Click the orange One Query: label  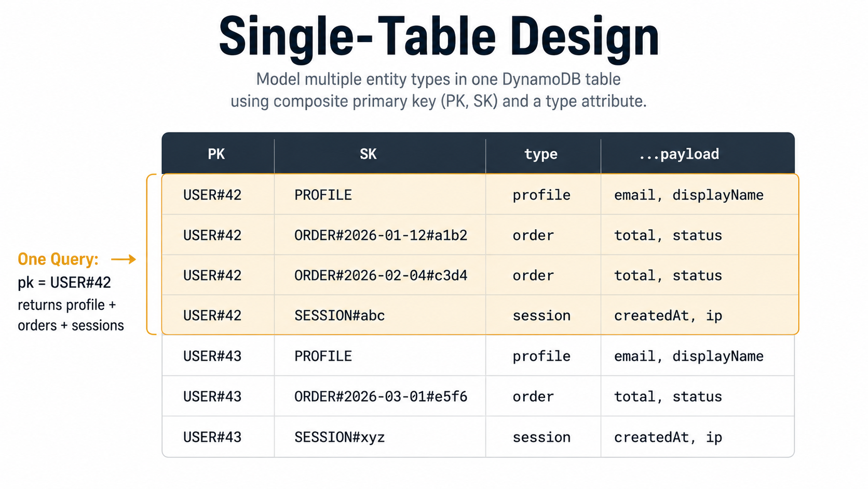coord(58,259)
